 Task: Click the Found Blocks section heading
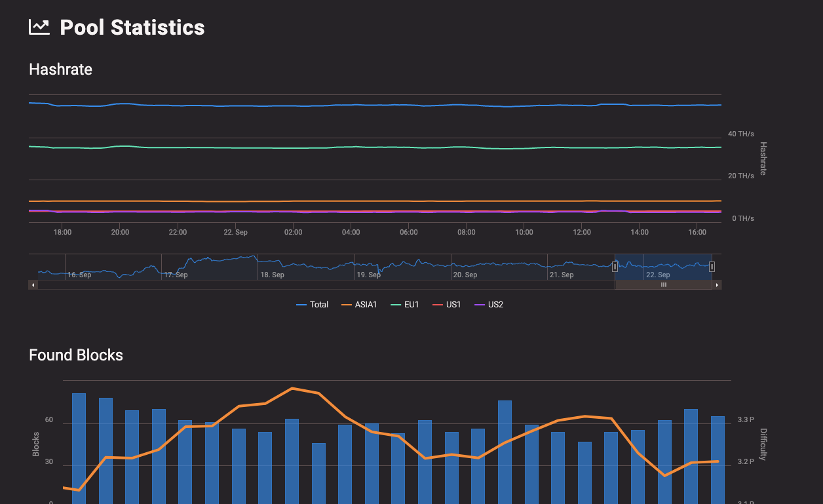point(75,355)
